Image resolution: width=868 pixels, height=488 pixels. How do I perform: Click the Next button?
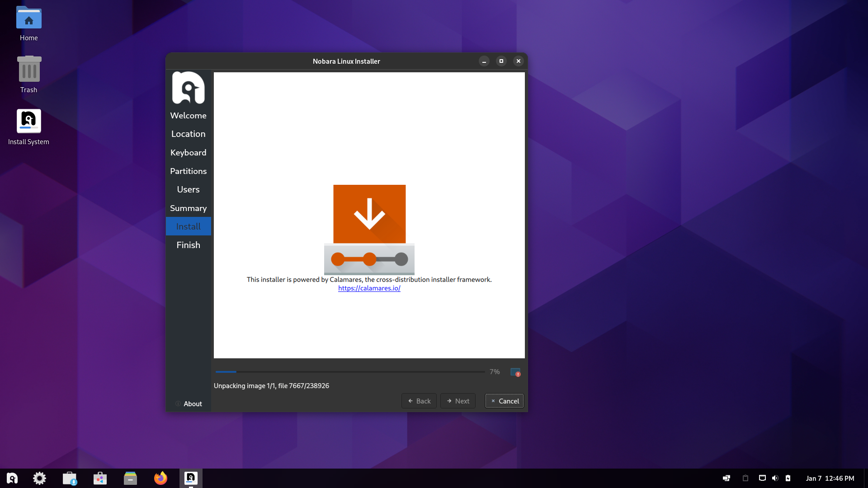tap(458, 401)
